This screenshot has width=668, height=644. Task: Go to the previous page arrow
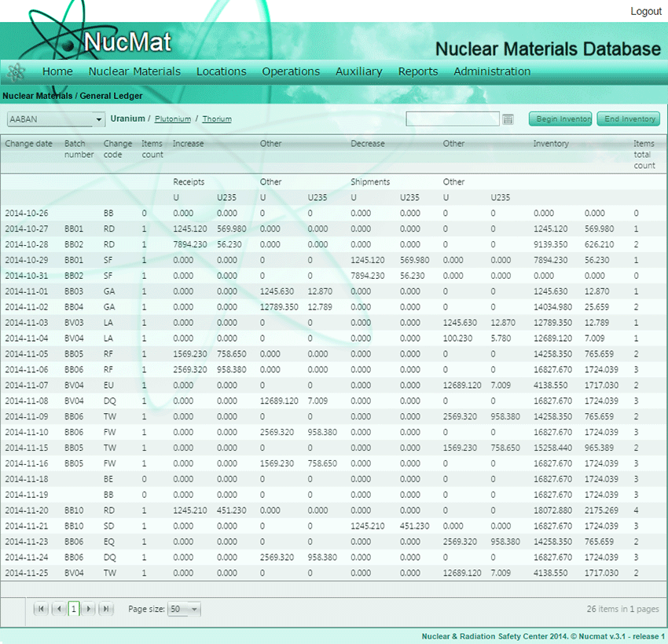pos(58,609)
